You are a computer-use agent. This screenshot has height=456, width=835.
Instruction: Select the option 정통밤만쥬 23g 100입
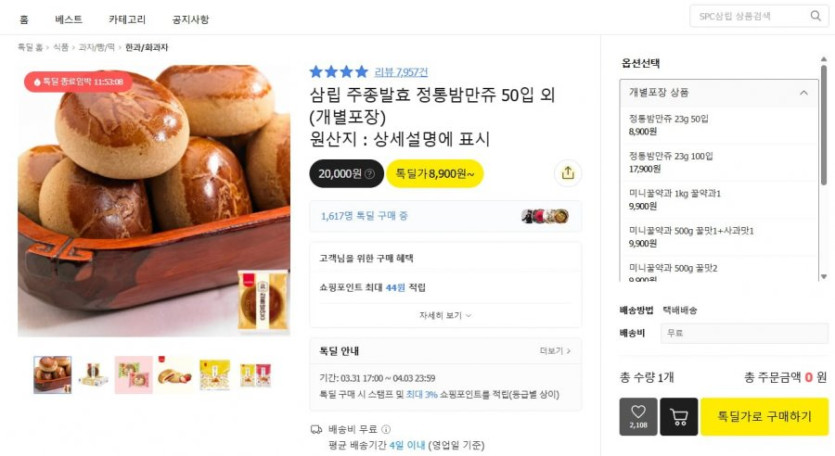(x=718, y=162)
